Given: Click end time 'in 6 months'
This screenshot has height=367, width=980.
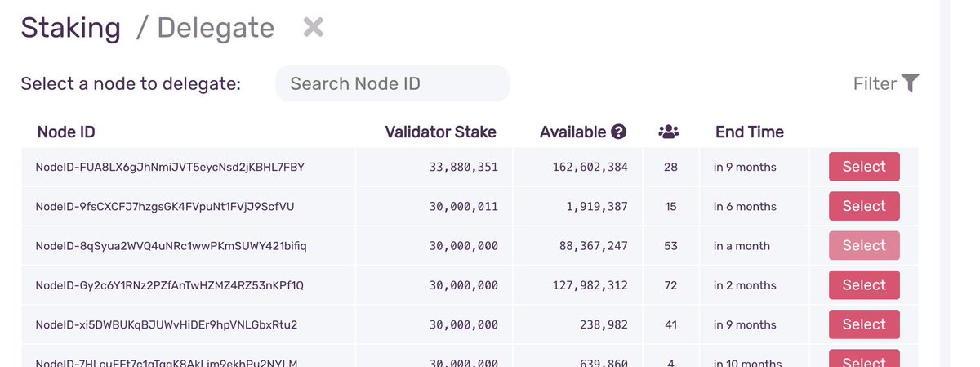Looking at the screenshot, I should (x=745, y=206).
